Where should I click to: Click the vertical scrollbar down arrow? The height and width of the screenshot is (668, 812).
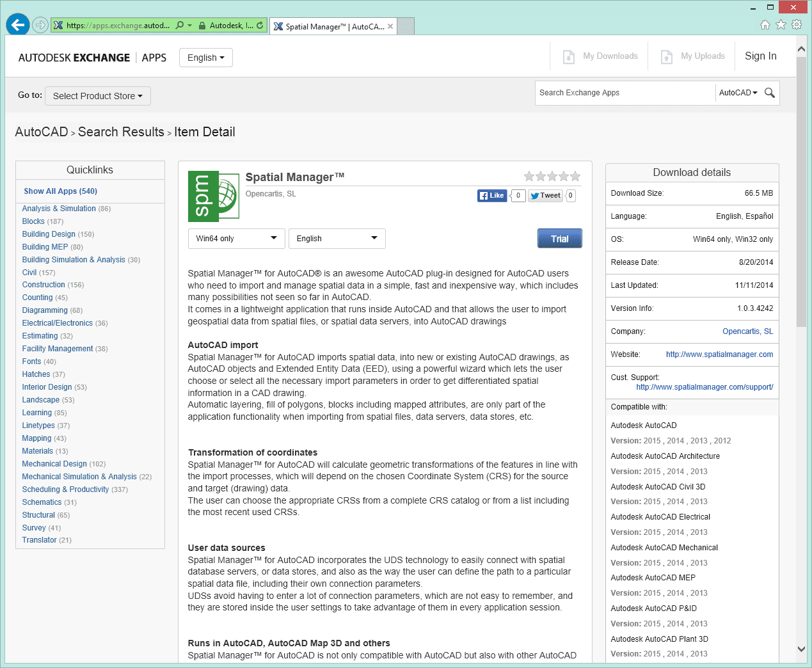(x=801, y=649)
